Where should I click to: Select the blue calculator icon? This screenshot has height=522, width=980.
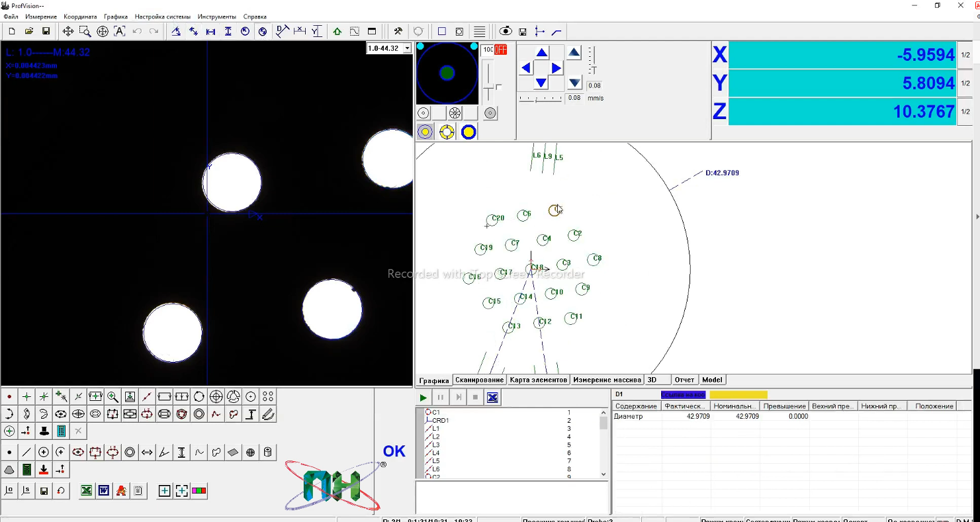61,431
